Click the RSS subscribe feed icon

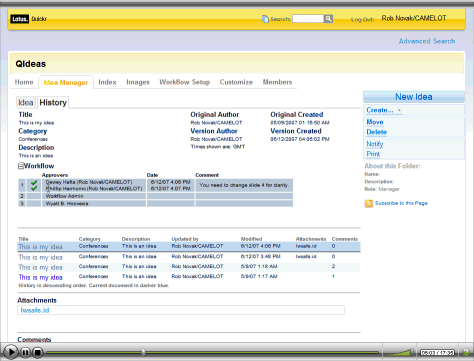coord(369,203)
